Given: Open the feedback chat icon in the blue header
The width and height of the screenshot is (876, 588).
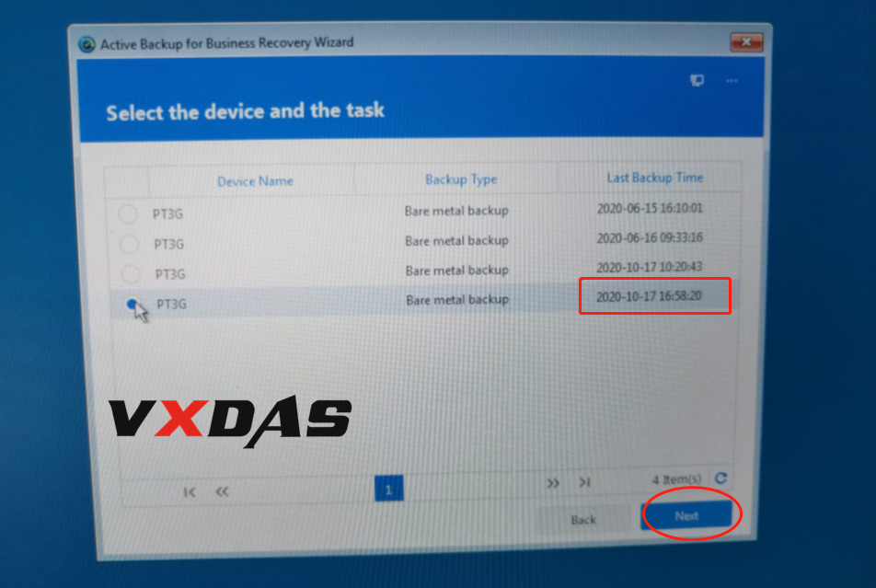Looking at the screenshot, I should 697,81.
